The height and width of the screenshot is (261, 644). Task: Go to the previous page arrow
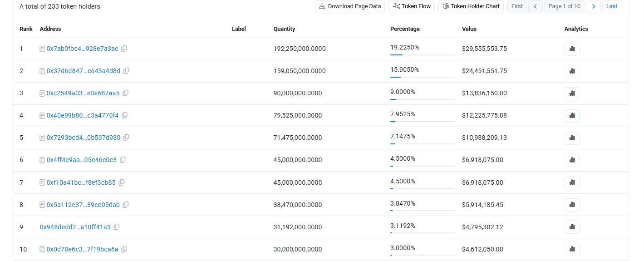pyautogui.click(x=536, y=6)
